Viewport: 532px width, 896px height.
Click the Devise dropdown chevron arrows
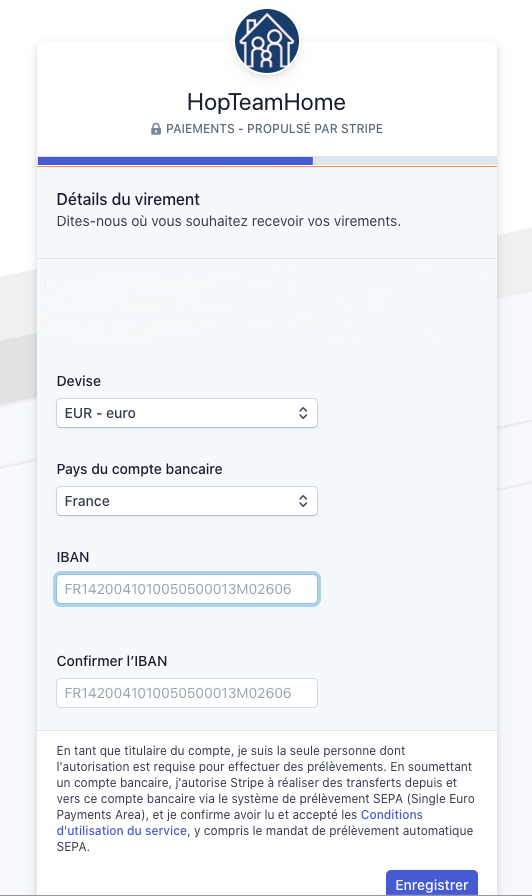pyautogui.click(x=303, y=413)
